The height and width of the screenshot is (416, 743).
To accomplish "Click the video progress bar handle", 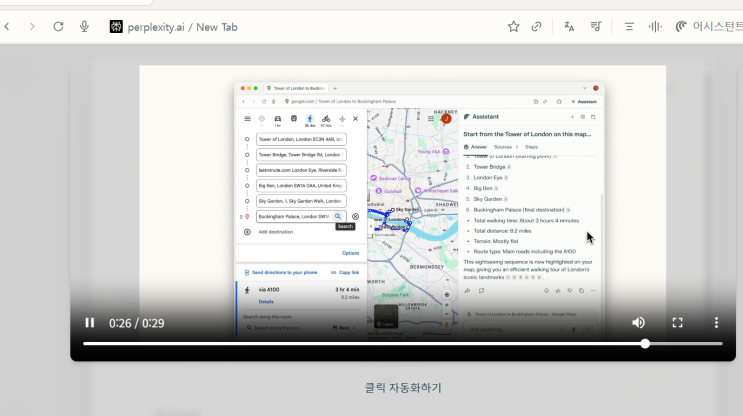I will click(645, 344).
